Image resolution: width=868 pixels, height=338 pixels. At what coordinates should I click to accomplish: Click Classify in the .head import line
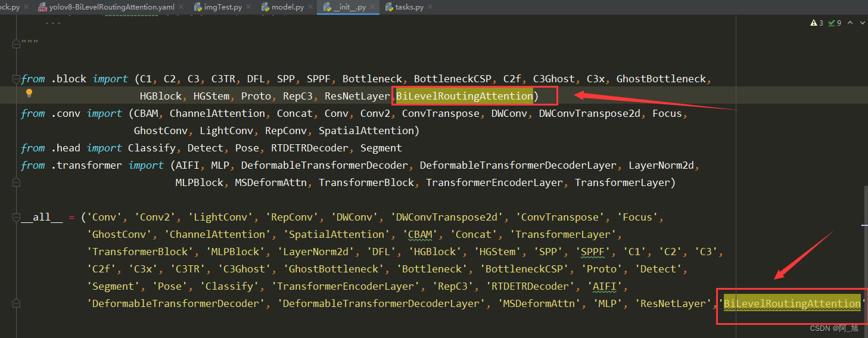[152, 148]
